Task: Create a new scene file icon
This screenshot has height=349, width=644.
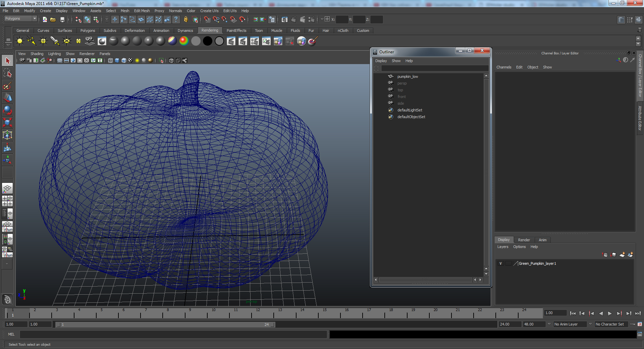Action: 45,19
